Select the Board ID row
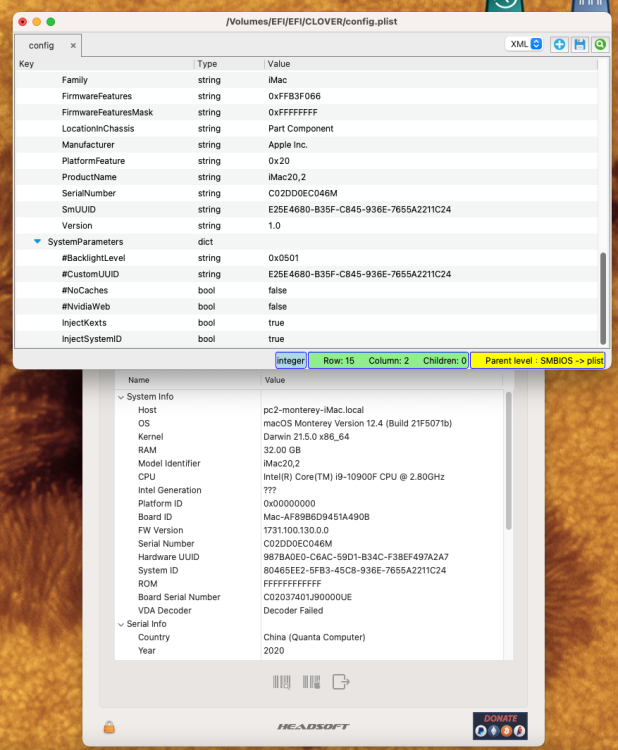Screen dimensions: 618x750 pyautogui.click(x=309, y=517)
